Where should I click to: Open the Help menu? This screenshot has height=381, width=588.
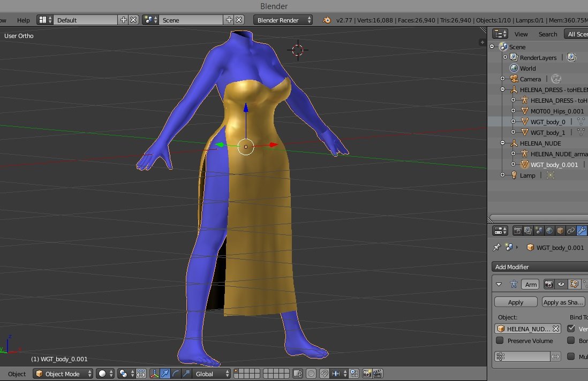pyautogui.click(x=23, y=20)
